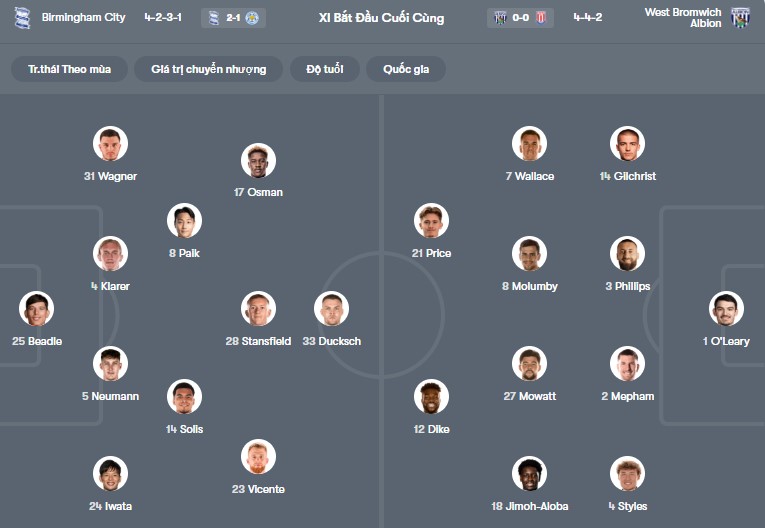Viewport: 765px width, 528px height.
Task: Show the Độ tuổi filter
Action: tap(325, 69)
